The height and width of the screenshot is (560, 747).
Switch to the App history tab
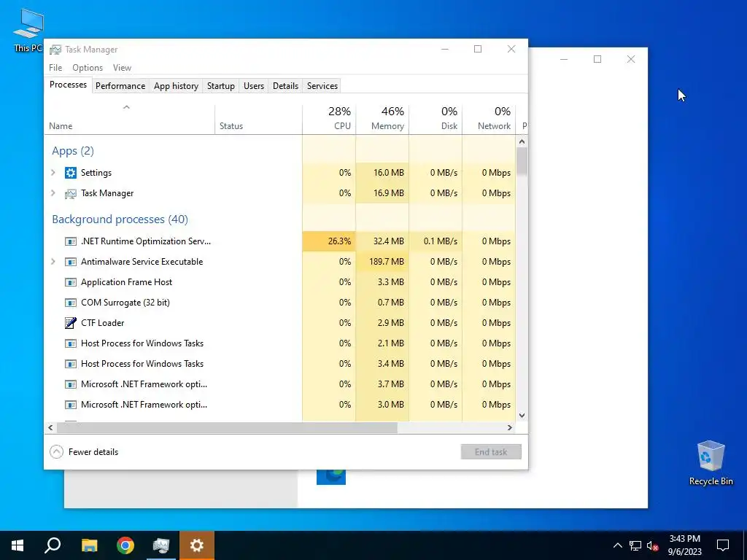(x=177, y=86)
